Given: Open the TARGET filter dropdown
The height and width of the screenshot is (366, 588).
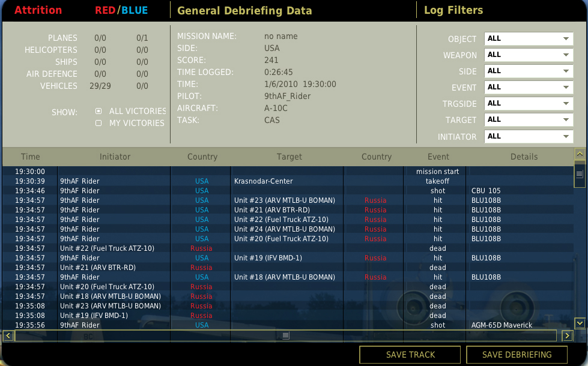Looking at the screenshot, I should 529,119.
